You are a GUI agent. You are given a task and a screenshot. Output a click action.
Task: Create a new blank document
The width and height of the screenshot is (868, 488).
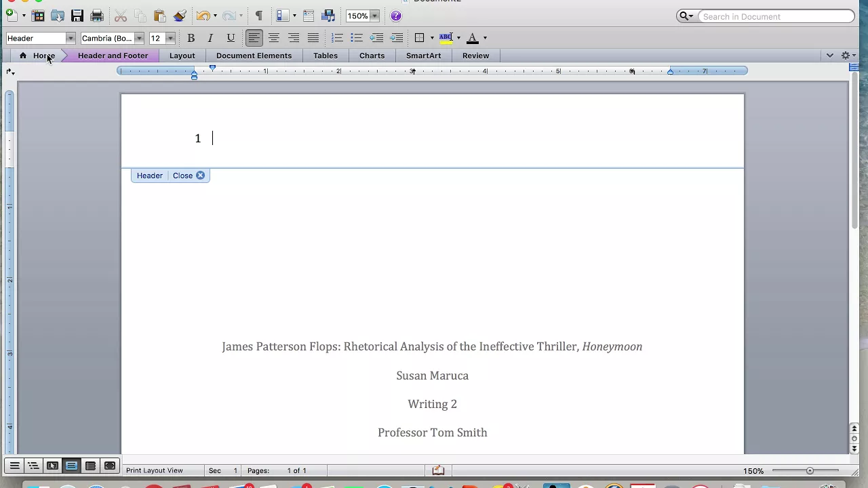11,16
